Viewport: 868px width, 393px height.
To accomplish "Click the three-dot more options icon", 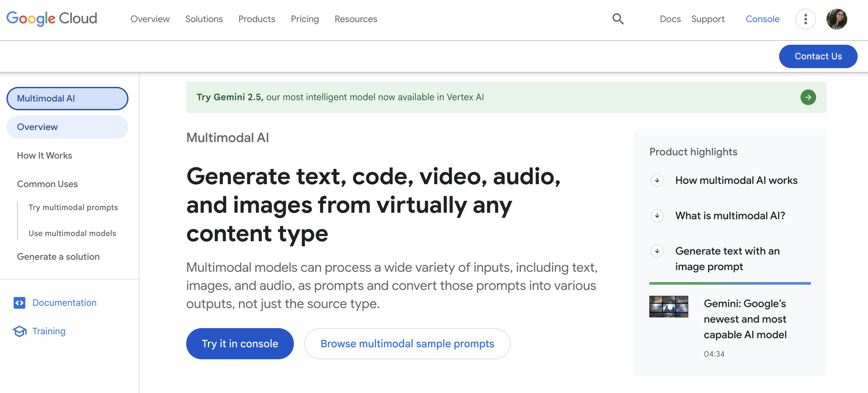I will click(x=806, y=19).
